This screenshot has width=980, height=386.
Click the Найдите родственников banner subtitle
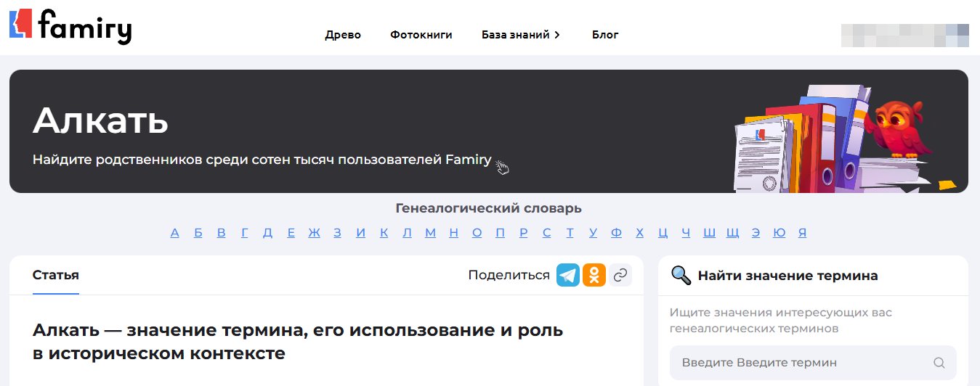pos(262,160)
